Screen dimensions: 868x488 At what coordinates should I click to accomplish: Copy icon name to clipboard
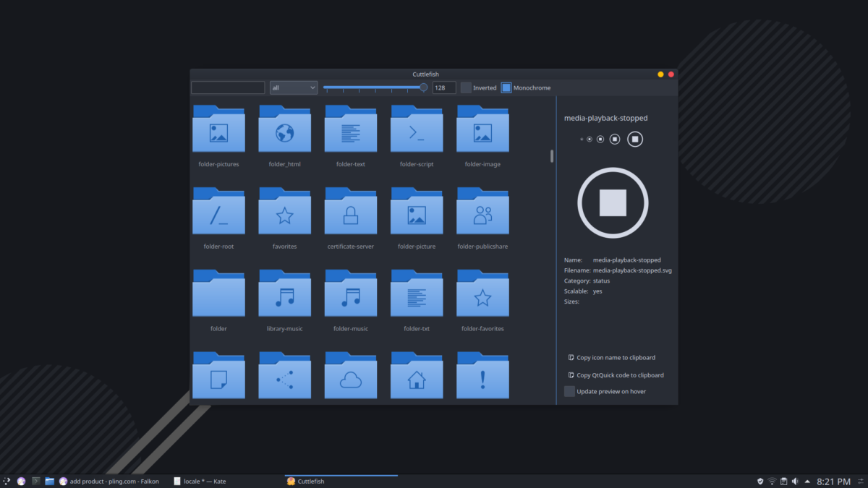click(x=611, y=357)
